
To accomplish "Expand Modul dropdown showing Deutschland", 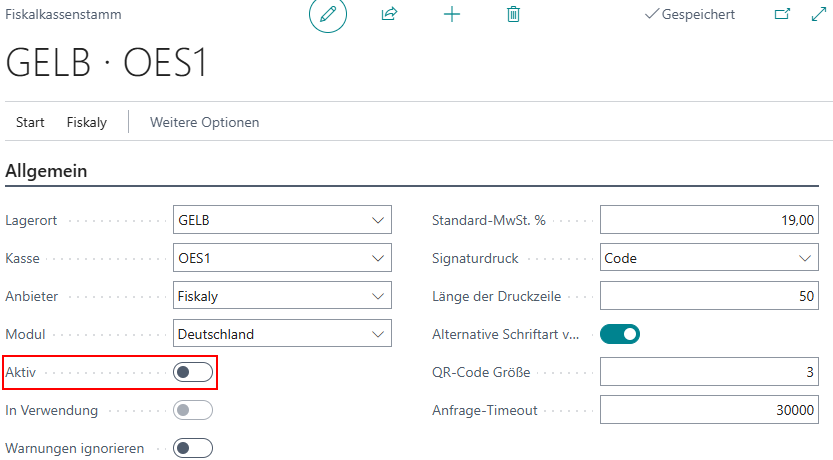I will (378, 334).
